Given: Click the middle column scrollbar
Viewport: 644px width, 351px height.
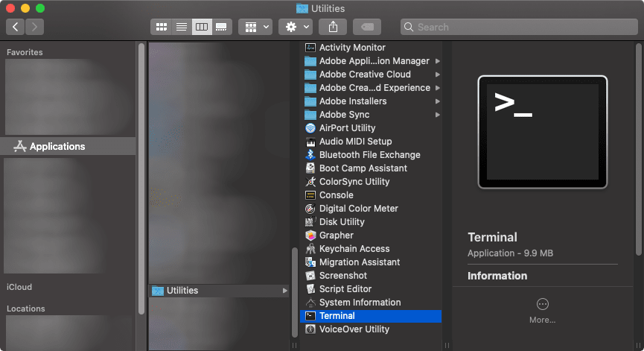Looking at the screenshot, I should click(x=295, y=293).
